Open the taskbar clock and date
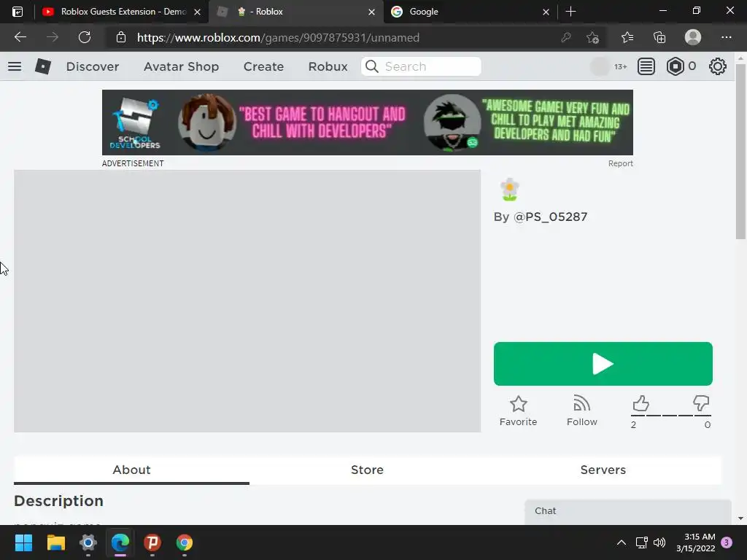Image resolution: width=747 pixels, height=560 pixels. (x=695, y=542)
